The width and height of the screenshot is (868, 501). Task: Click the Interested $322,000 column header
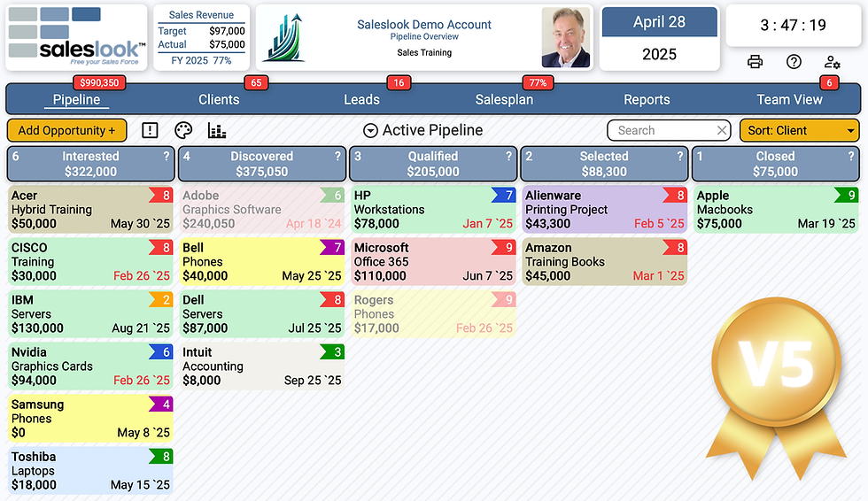[x=90, y=164]
